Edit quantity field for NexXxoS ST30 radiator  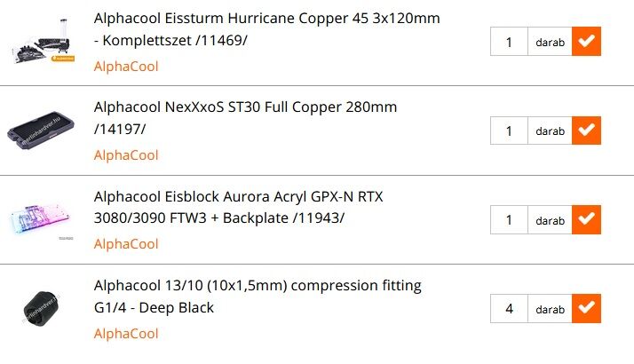click(509, 131)
